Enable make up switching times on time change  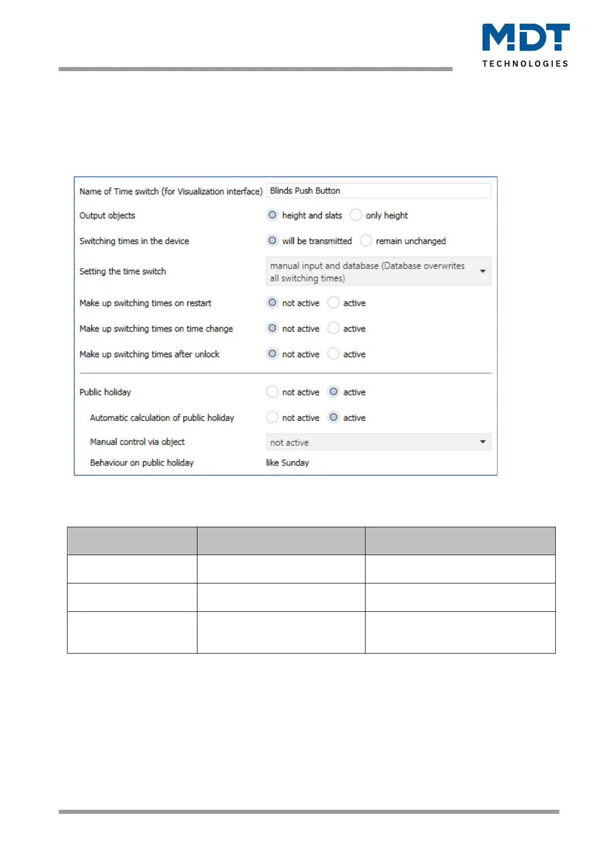point(334,328)
